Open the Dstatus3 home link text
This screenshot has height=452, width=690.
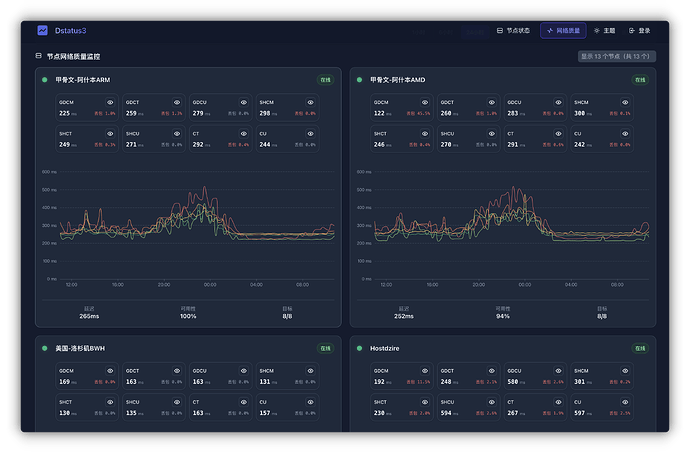click(70, 30)
